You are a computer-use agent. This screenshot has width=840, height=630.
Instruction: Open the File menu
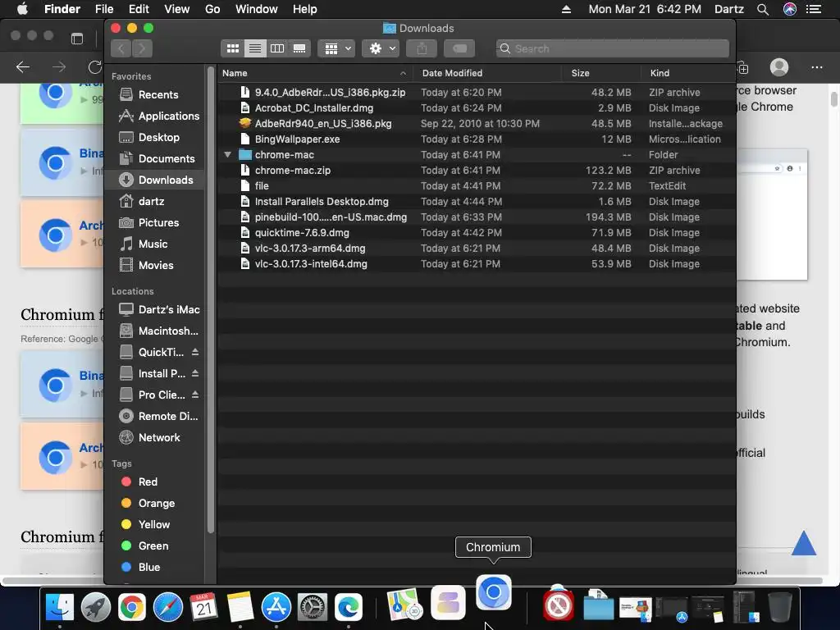click(104, 9)
